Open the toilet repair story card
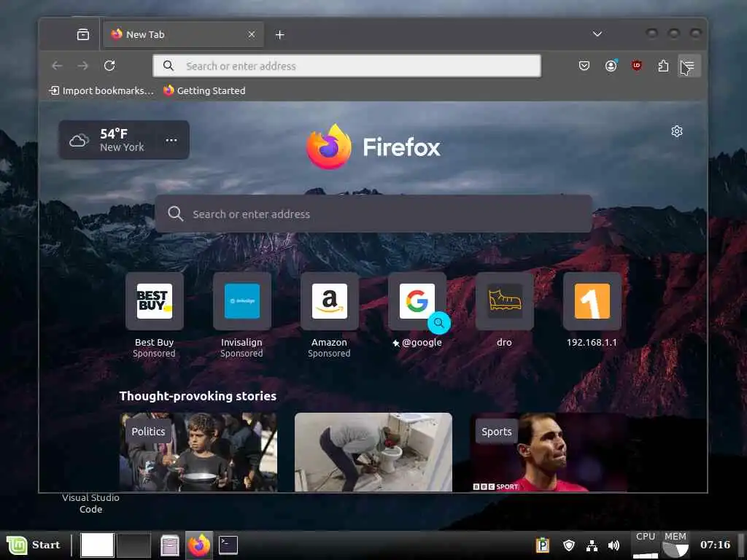The width and height of the screenshot is (747, 560). [373, 452]
